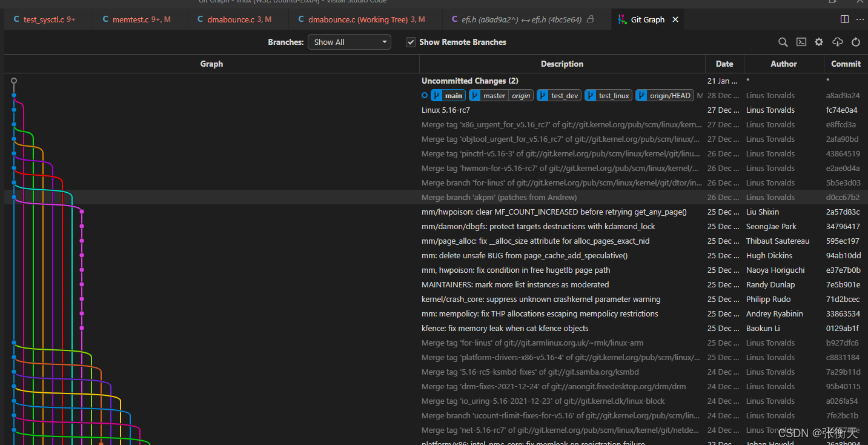The height and width of the screenshot is (445, 868).
Task: Select the MAINTAINERS mark more list commit
Action: [x=436, y=284]
